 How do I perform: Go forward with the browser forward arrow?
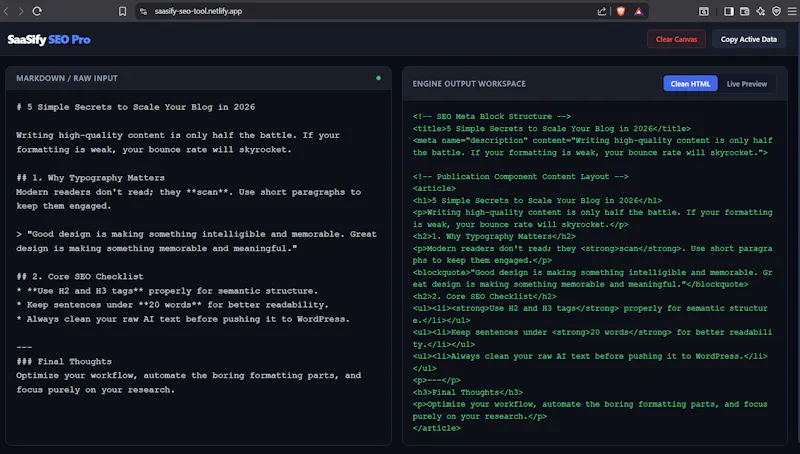click(x=21, y=11)
